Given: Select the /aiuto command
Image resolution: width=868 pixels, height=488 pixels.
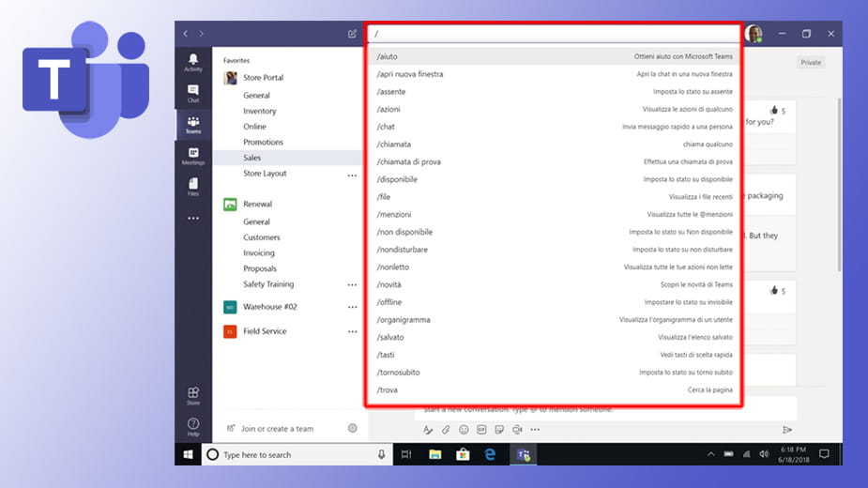Looking at the screenshot, I should (x=555, y=56).
